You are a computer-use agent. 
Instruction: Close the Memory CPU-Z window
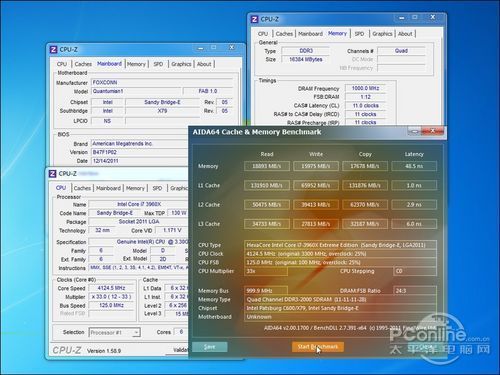(x=433, y=17)
